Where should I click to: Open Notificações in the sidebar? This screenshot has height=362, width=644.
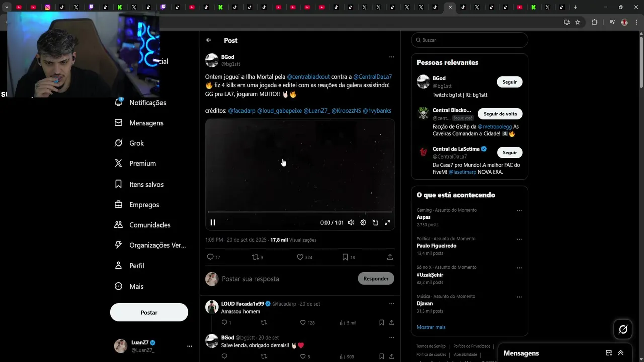141,102
